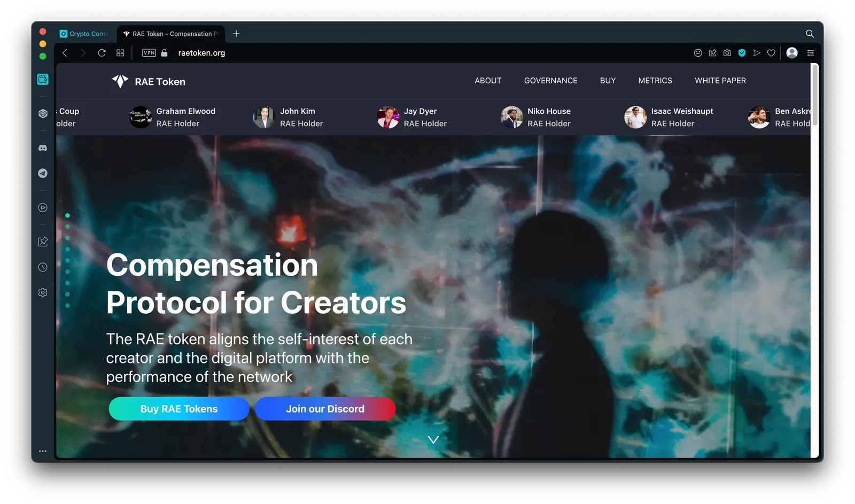Go forward to the next page
Screen dimensions: 855x504
(83, 53)
